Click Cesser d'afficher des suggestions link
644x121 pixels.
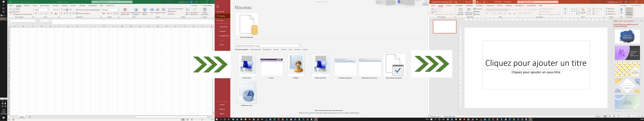click(626, 25)
